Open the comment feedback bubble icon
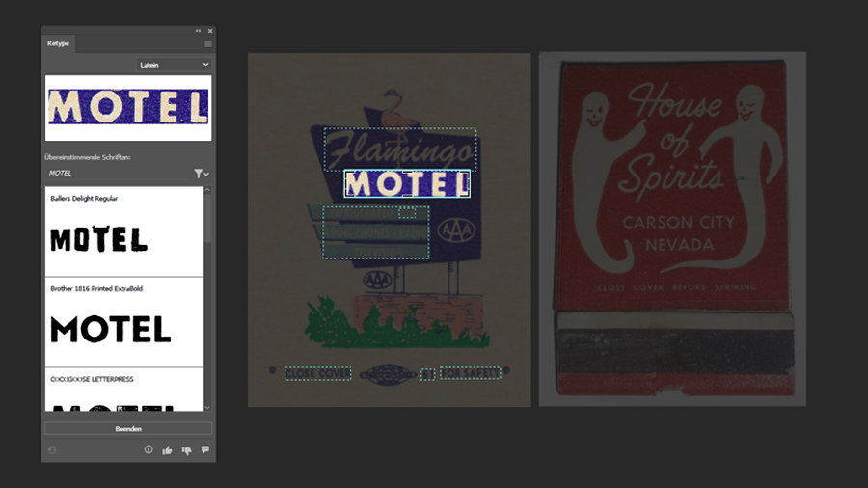The width and height of the screenshot is (868, 488). pos(205,449)
